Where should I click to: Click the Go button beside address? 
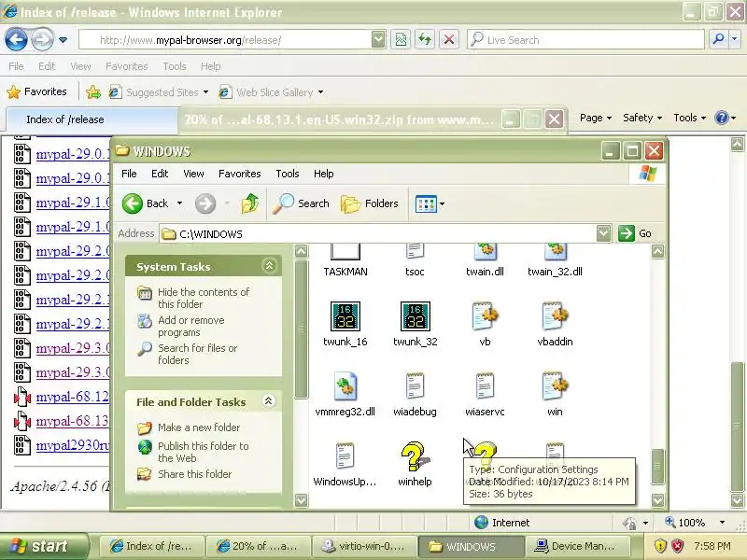636,233
